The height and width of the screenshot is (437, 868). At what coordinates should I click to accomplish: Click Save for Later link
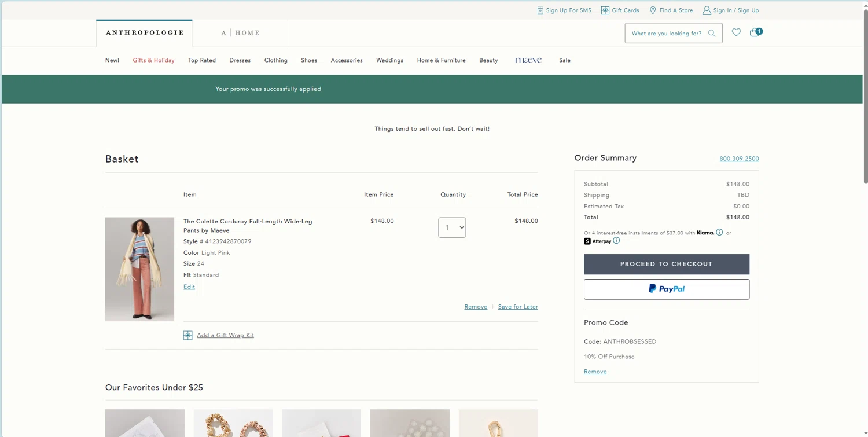pos(518,307)
